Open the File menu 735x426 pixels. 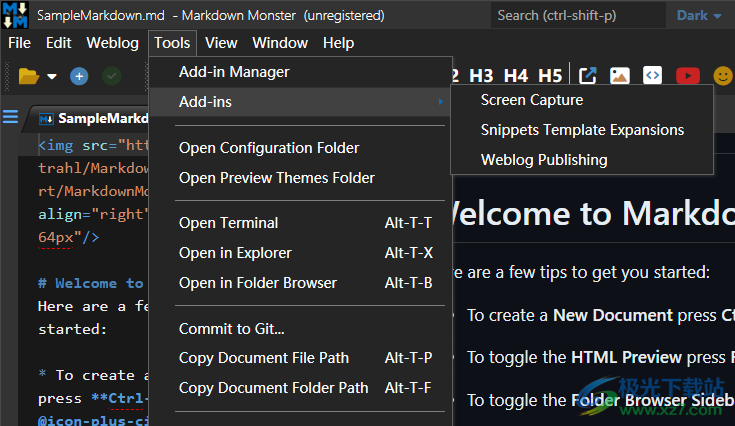[19, 43]
